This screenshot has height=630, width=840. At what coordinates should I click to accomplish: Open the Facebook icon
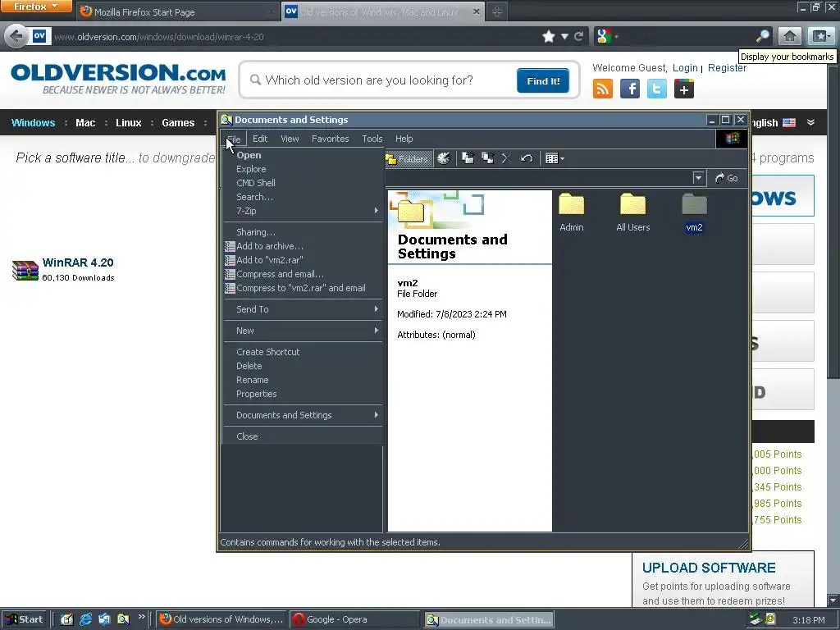[630, 89]
